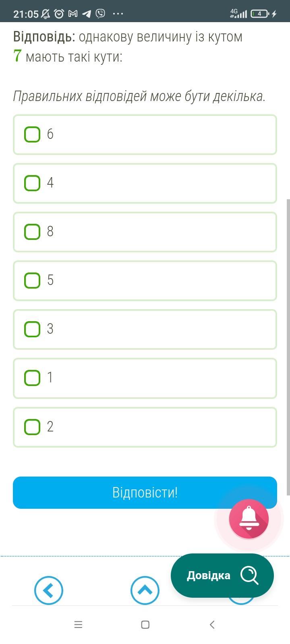Open the Довідка help search button
290x644 pixels.
(x=222, y=575)
